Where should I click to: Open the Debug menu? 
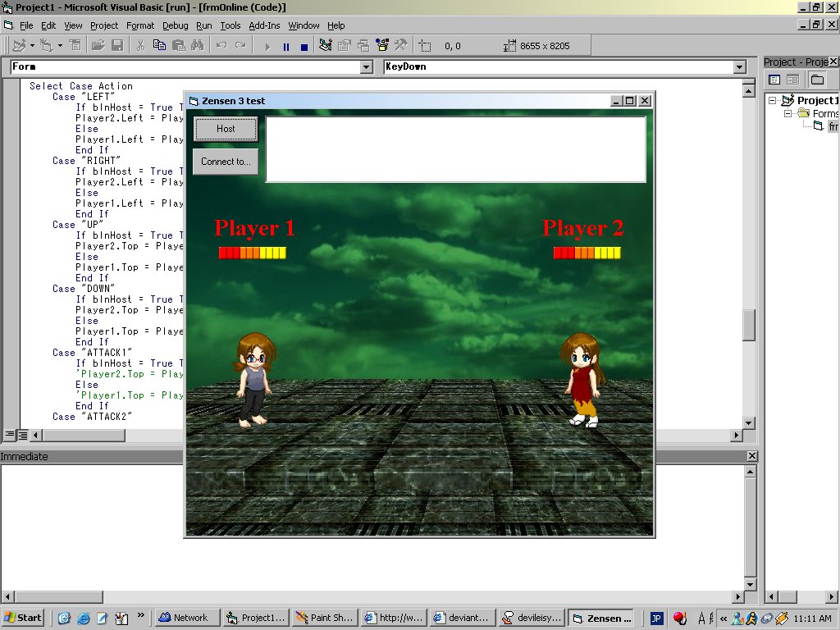[x=175, y=25]
